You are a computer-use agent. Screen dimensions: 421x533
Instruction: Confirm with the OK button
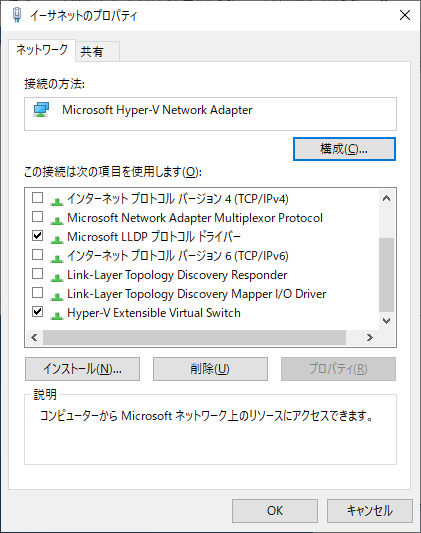[x=275, y=511]
